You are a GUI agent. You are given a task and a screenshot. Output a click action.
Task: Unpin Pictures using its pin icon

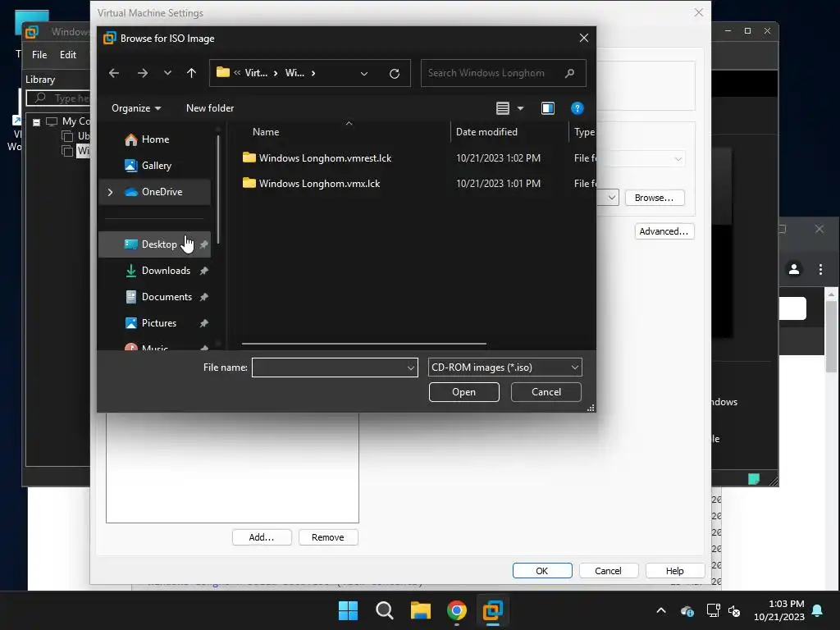coord(204,323)
